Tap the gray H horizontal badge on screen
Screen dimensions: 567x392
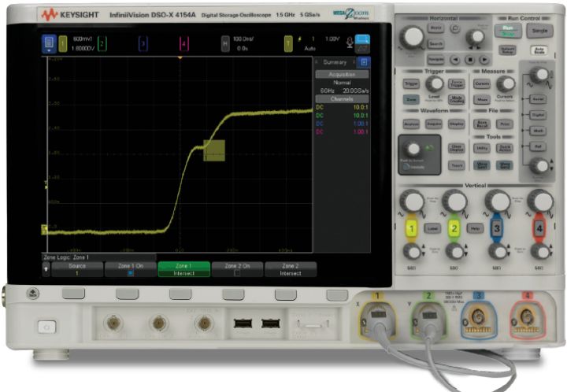click(x=225, y=44)
